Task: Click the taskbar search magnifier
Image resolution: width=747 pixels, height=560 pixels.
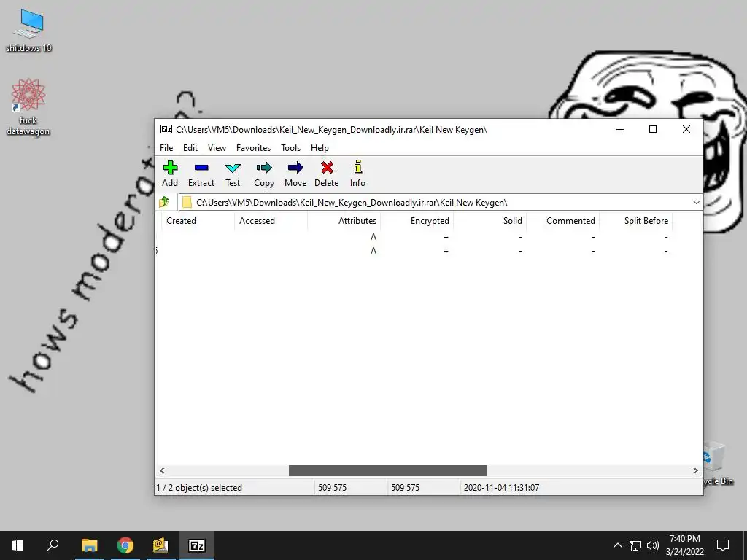Action: coord(53,545)
